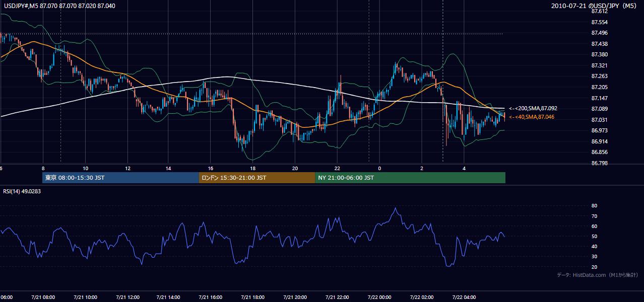Click price axis label 87.031
Viewport: 644px width, 302px height.
click(599, 120)
